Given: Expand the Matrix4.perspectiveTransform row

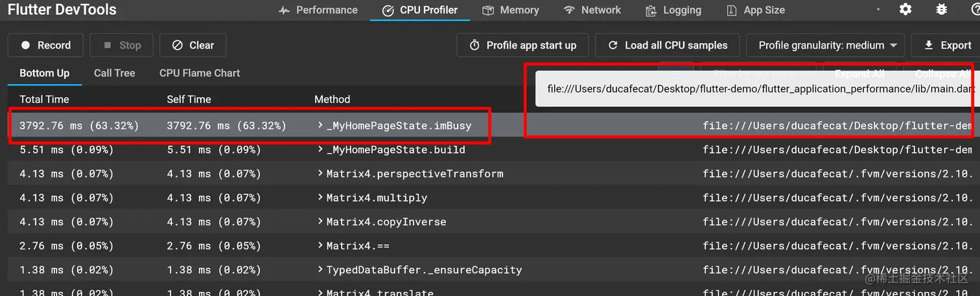Looking at the screenshot, I should click(x=320, y=174).
